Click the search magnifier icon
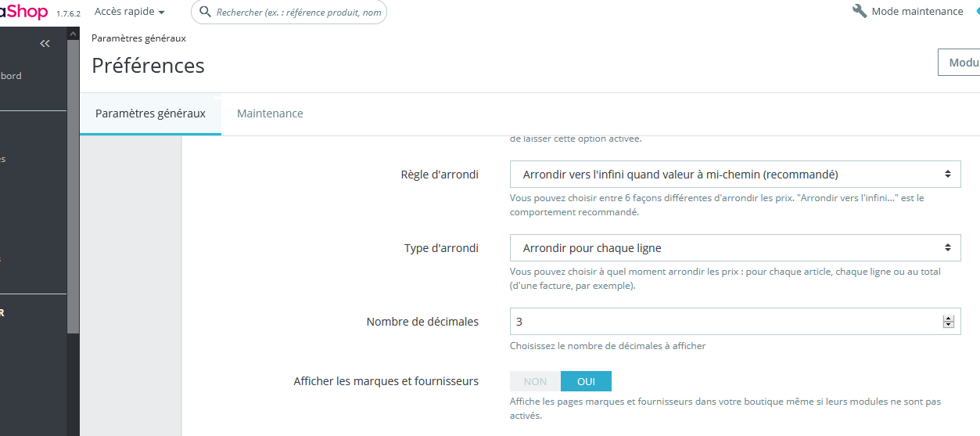 click(206, 12)
